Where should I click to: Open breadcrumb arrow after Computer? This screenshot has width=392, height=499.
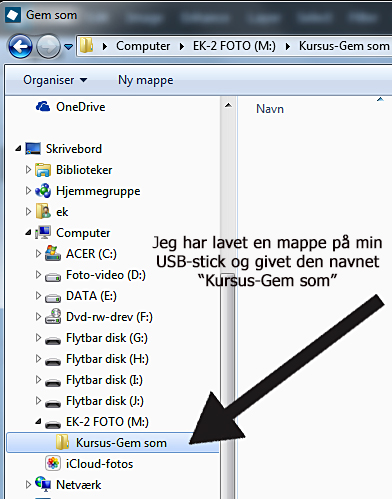(182, 46)
